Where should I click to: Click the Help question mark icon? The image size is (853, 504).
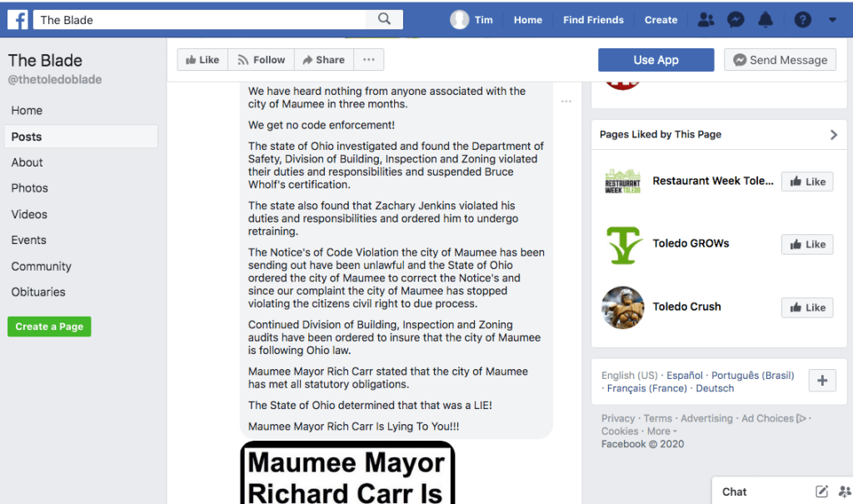(x=802, y=20)
